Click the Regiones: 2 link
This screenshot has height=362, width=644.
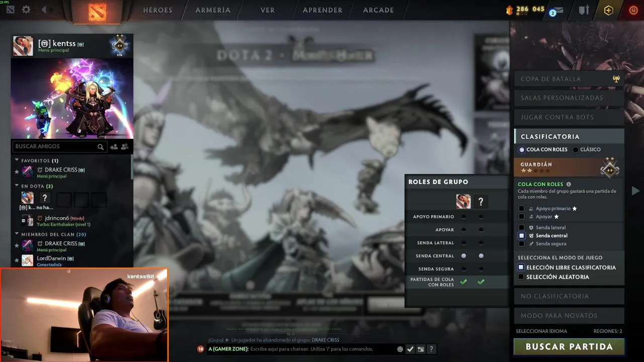[x=607, y=331]
